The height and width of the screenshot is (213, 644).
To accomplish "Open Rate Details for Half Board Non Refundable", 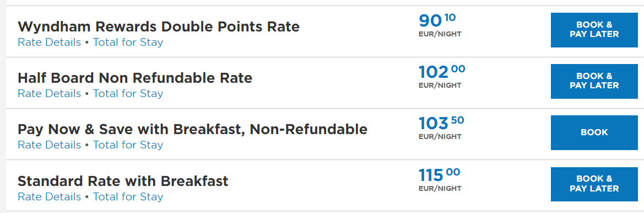I will click(49, 94).
